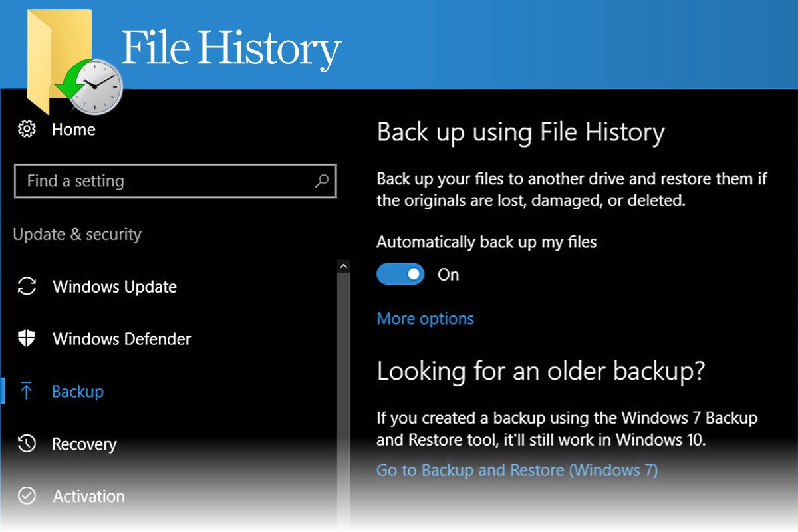Click the Backup upload arrow icon

click(x=27, y=391)
